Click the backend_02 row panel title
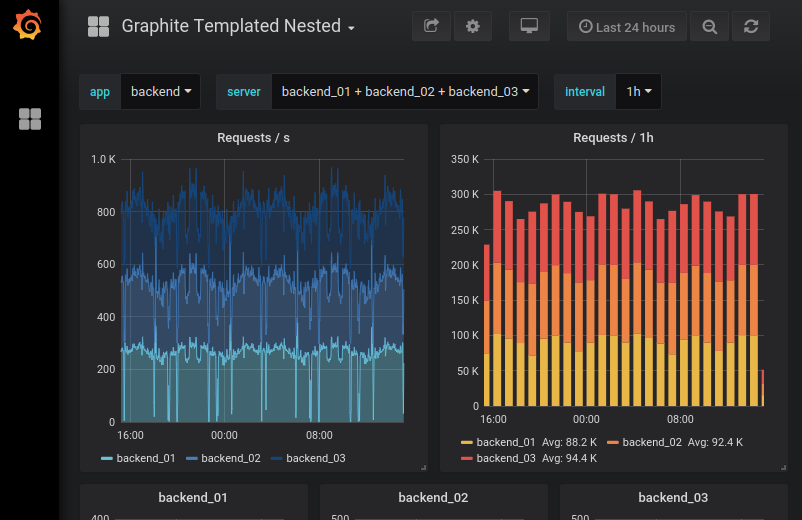The height and width of the screenshot is (520, 802). [433, 497]
